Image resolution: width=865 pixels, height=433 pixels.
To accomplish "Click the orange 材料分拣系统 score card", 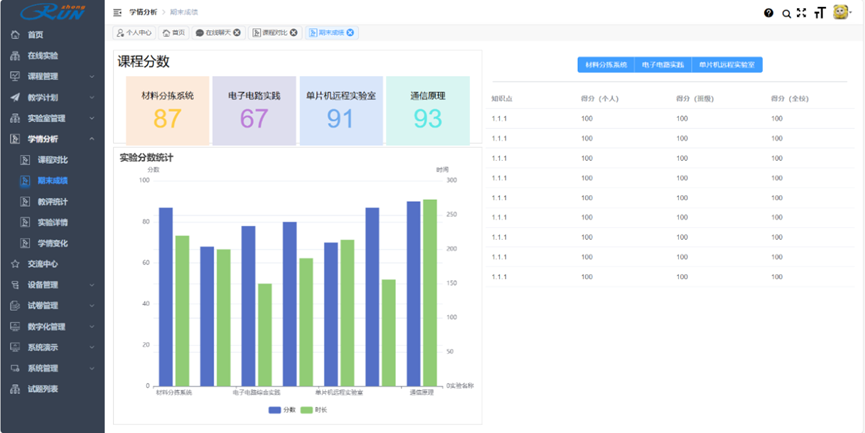I will [167, 110].
